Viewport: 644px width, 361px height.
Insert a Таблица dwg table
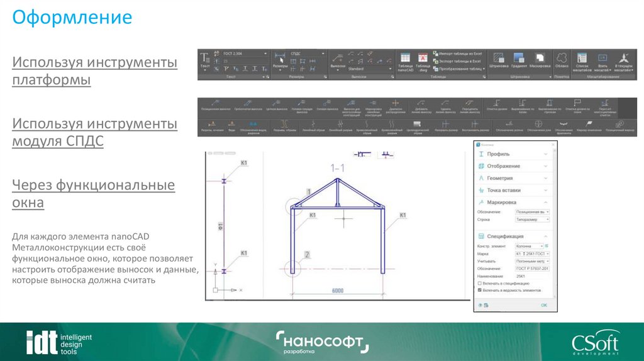click(x=423, y=62)
